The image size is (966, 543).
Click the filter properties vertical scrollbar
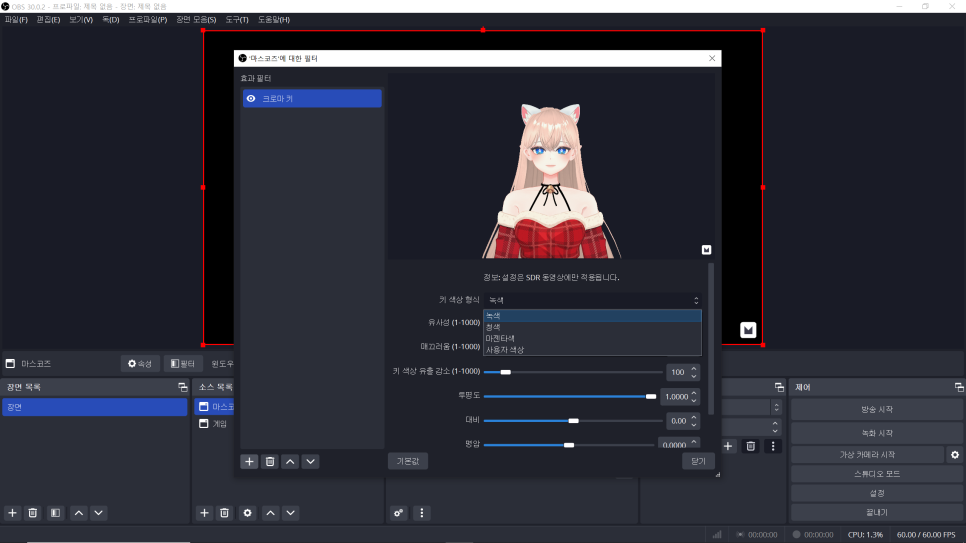click(x=711, y=339)
